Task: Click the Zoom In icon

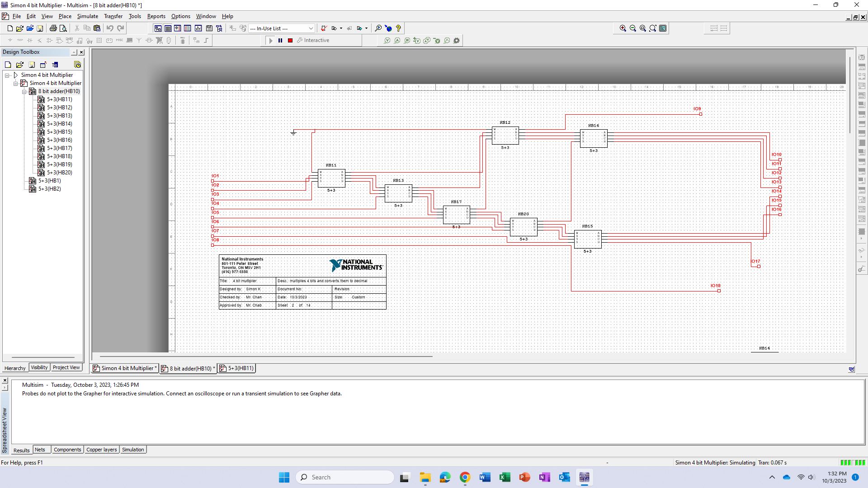Action: point(623,28)
